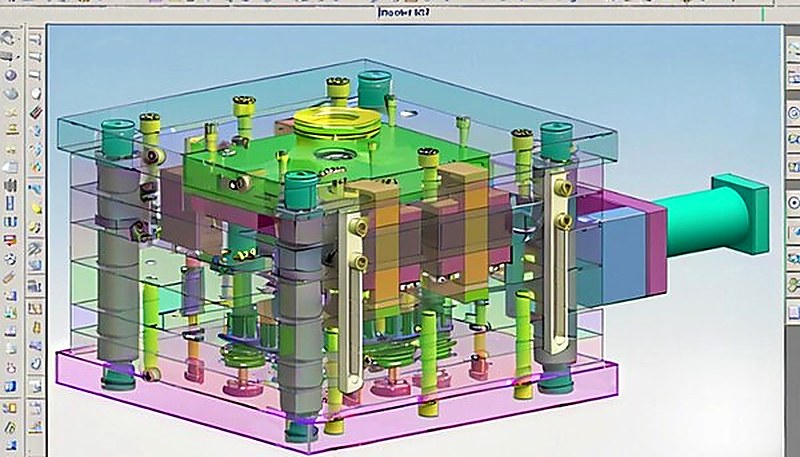Select the yellow locating ring on top of mold
This screenshot has width=800, height=457.
[x=337, y=123]
